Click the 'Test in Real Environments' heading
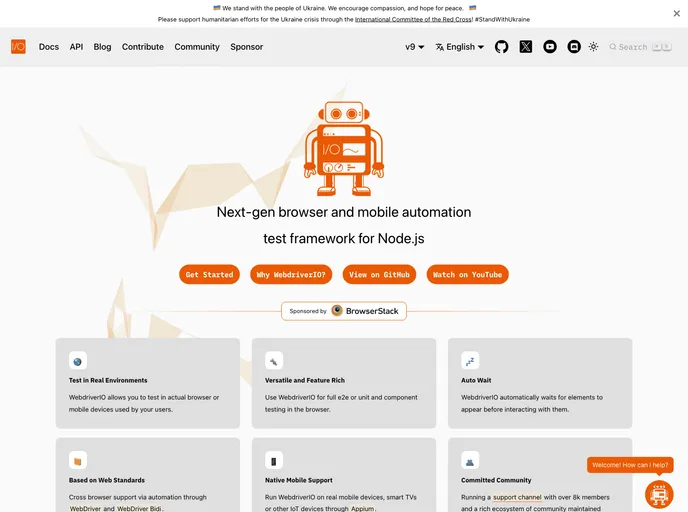 click(x=108, y=380)
